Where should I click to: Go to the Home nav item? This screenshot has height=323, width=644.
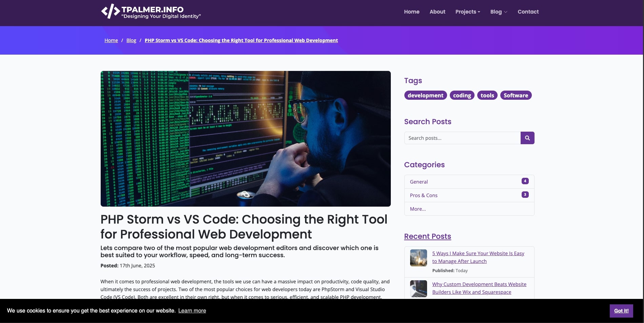tap(411, 12)
